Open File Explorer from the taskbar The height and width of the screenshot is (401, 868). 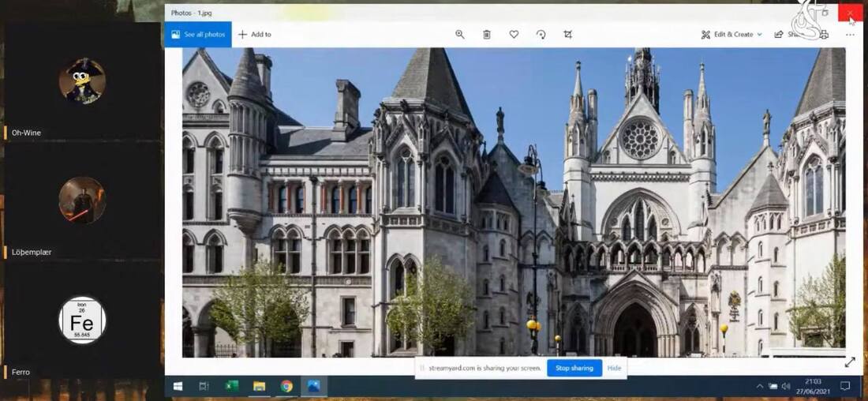259,387
